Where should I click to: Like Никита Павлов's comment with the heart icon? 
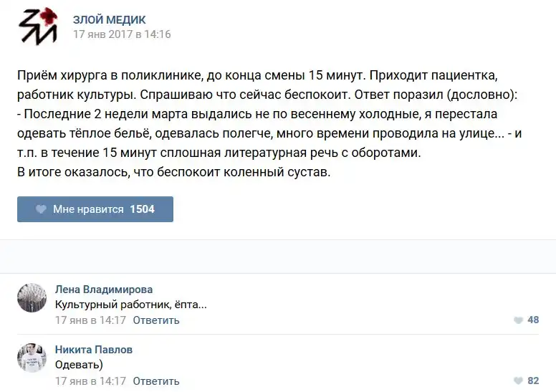[x=518, y=381]
